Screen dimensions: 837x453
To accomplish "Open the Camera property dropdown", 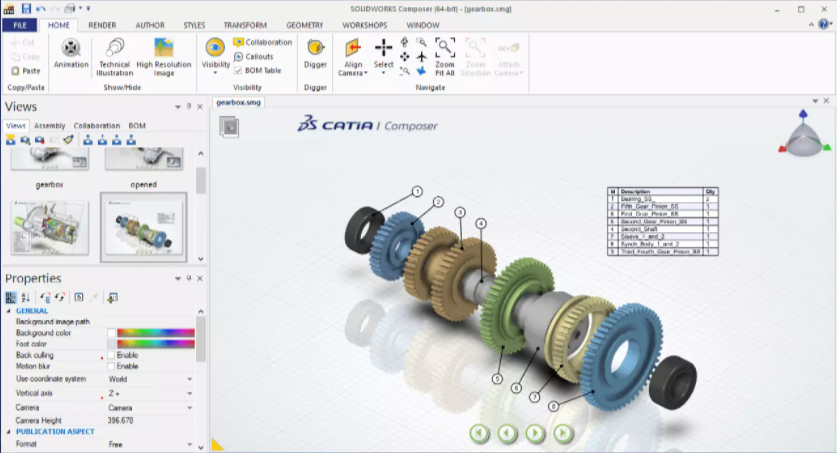I will 189,408.
